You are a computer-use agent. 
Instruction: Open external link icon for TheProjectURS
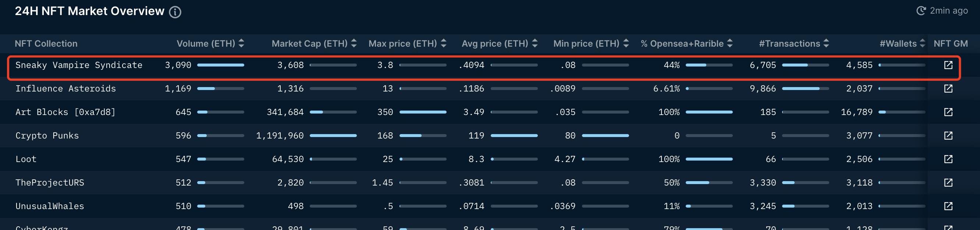pos(948,183)
